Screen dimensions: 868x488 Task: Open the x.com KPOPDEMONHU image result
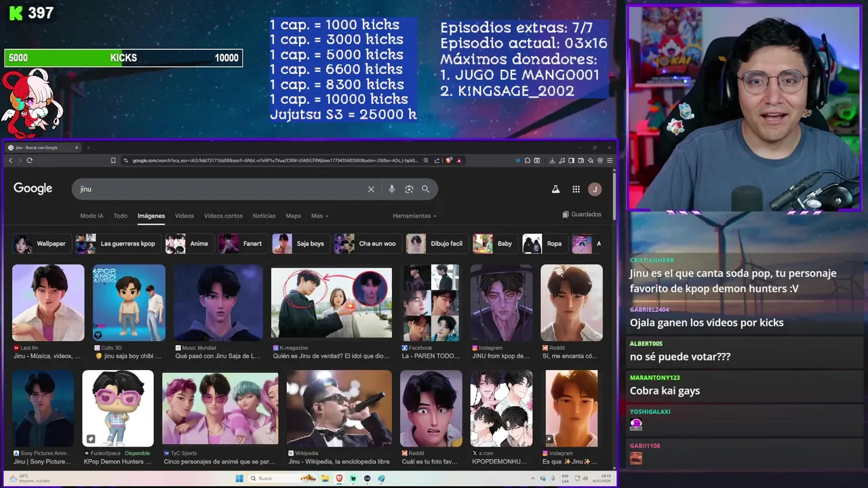click(502, 408)
